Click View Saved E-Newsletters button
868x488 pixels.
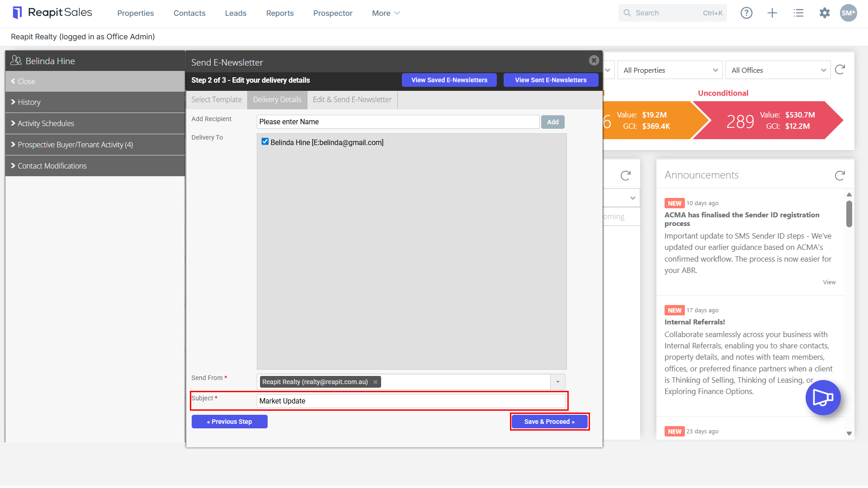point(449,80)
